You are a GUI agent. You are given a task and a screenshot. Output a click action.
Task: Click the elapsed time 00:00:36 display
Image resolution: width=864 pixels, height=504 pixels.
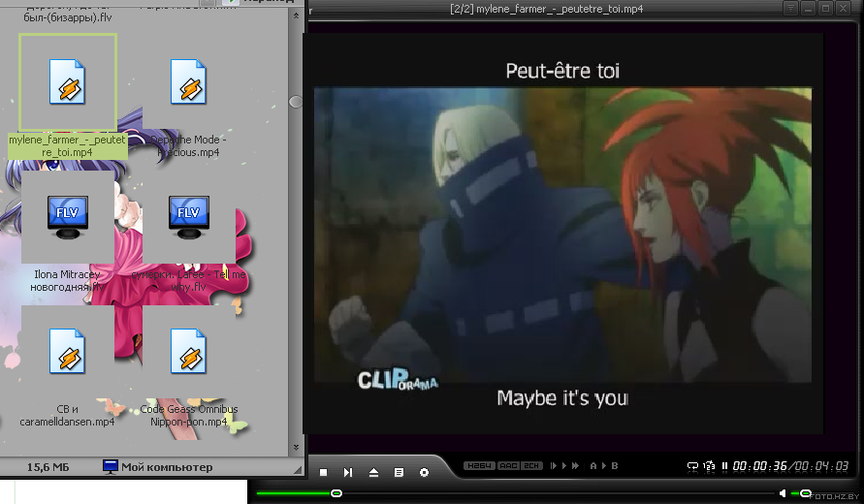(x=760, y=466)
